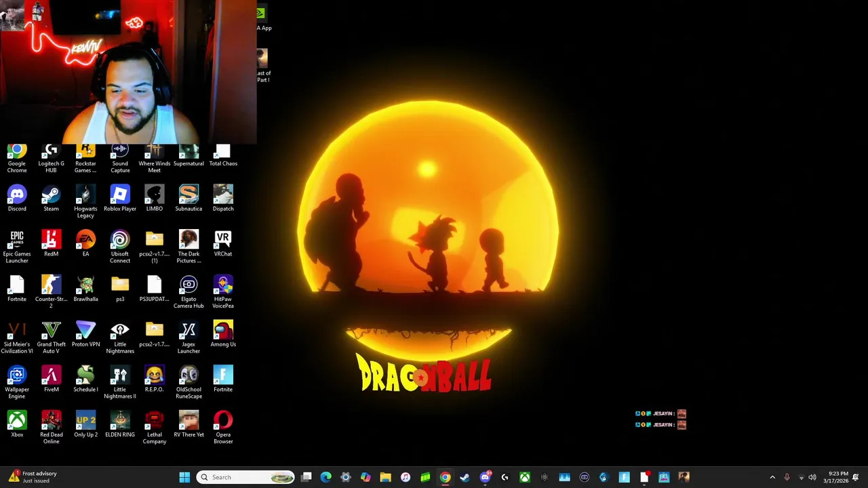The image size is (868, 488).
Task: Select RV There Yet desktop icon
Action: pyautogui.click(x=189, y=424)
